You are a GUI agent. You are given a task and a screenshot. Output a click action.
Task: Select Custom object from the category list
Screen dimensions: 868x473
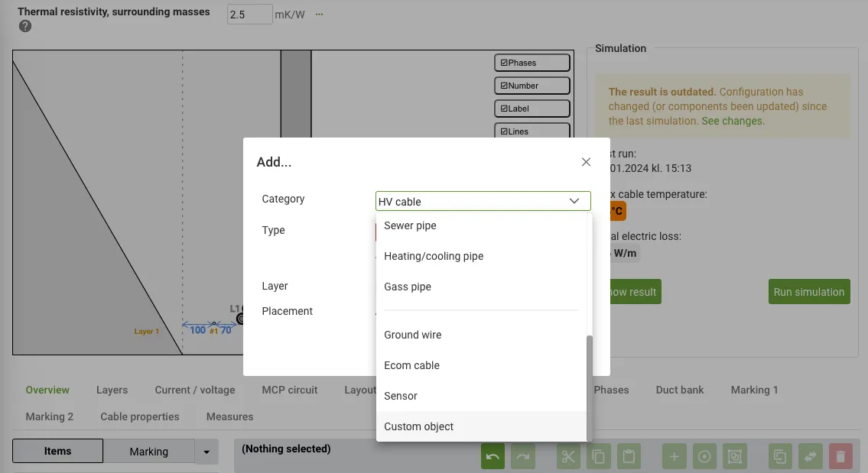[418, 426]
